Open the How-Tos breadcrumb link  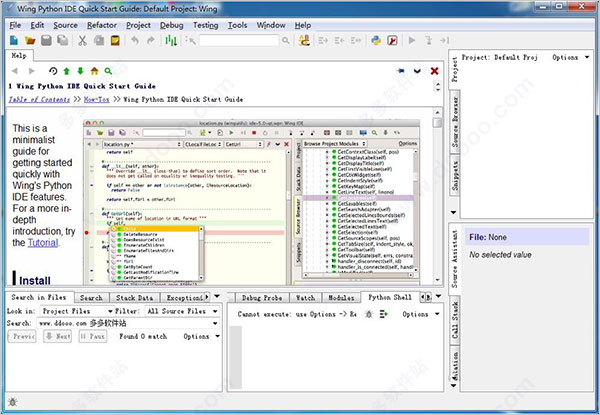coord(96,99)
